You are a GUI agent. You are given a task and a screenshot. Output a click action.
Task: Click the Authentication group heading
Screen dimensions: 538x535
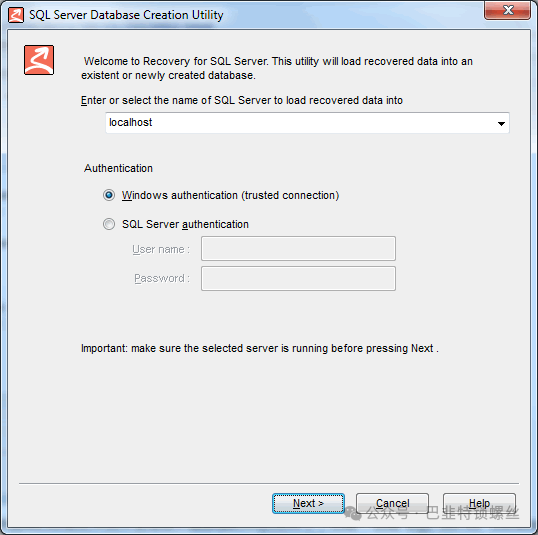pyautogui.click(x=118, y=168)
